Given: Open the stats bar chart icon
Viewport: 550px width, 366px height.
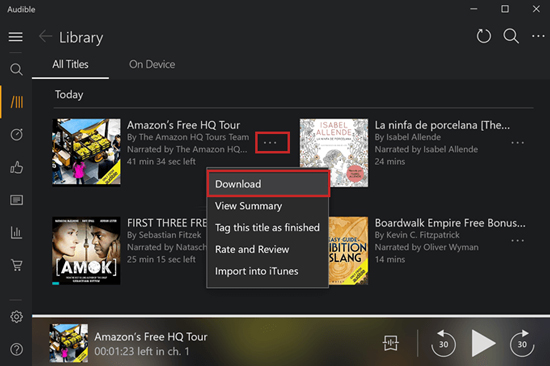Looking at the screenshot, I should coord(16,232).
